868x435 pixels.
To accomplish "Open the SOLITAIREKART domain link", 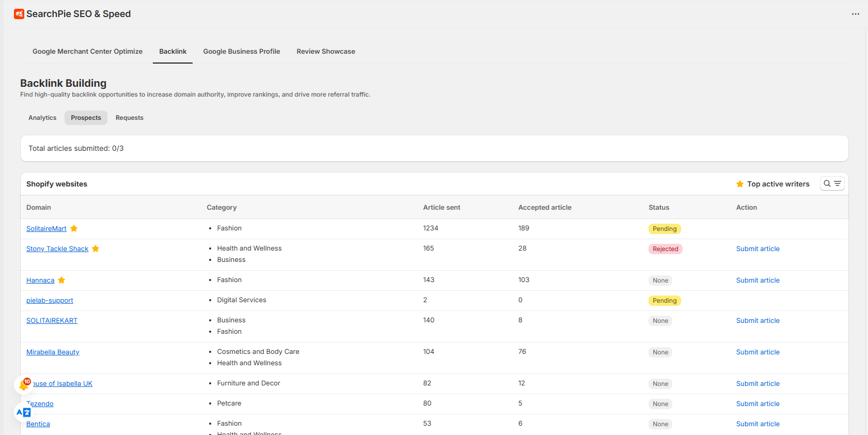I will [x=52, y=320].
